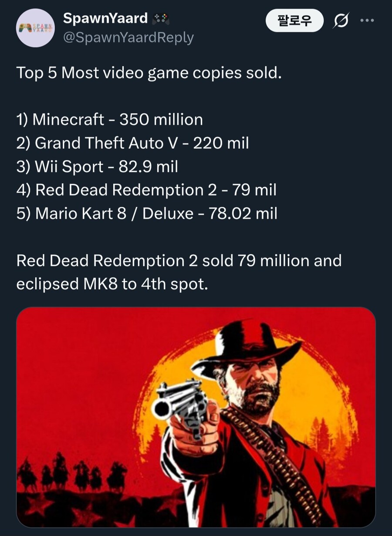
Task: Click the 'Top 5 Most video game copies sold' line
Action: [x=149, y=73]
